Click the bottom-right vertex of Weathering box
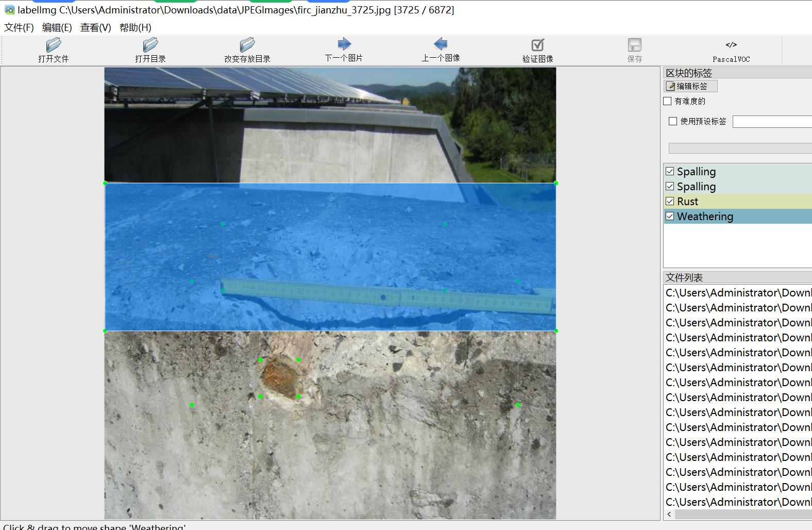 556,331
